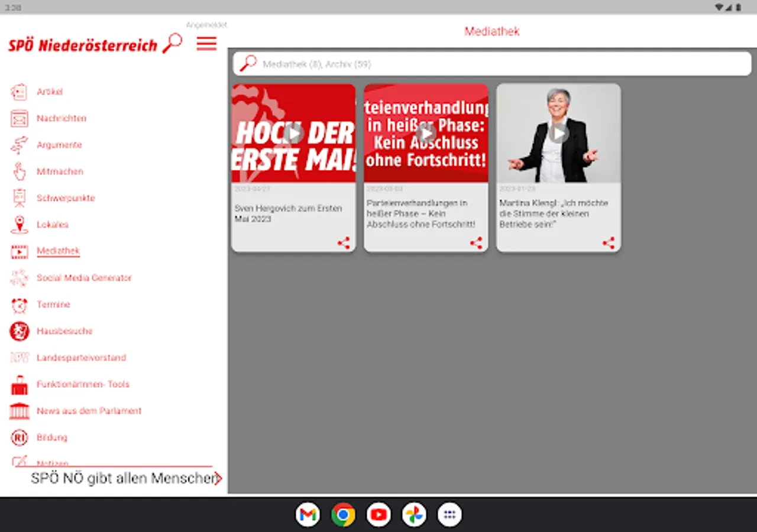757x532 pixels.
Task: Select Schwerpunkte in the sidebar
Action: pos(66,198)
